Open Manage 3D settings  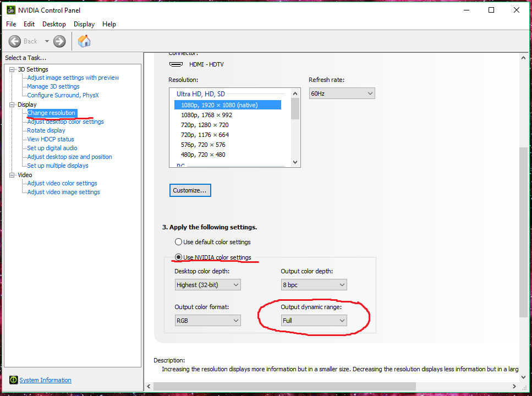pyautogui.click(x=53, y=86)
